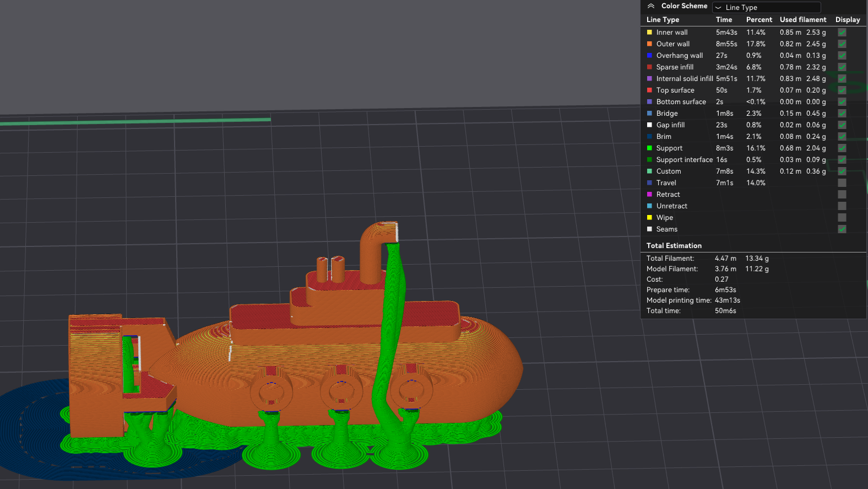
Task: Click the white Seams swatch
Action: pos(649,229)
